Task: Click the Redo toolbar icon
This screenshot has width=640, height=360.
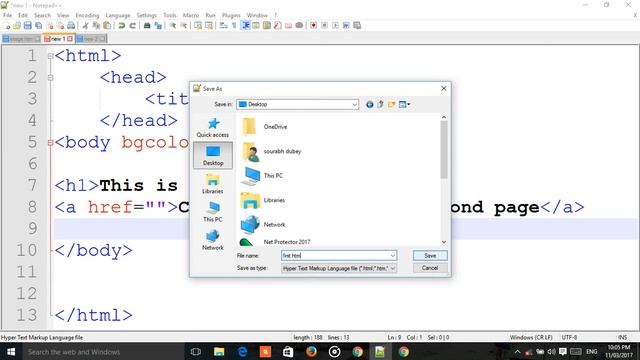Action: 132,26
